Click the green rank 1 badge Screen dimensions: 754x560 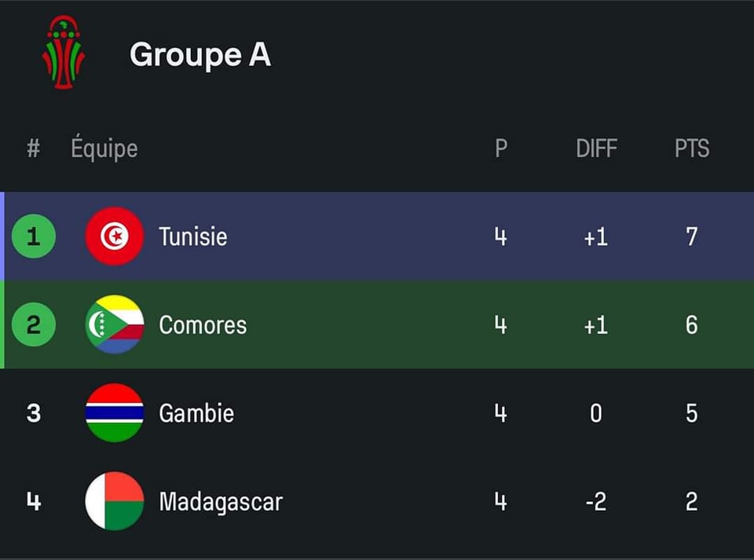coord(34,236)
